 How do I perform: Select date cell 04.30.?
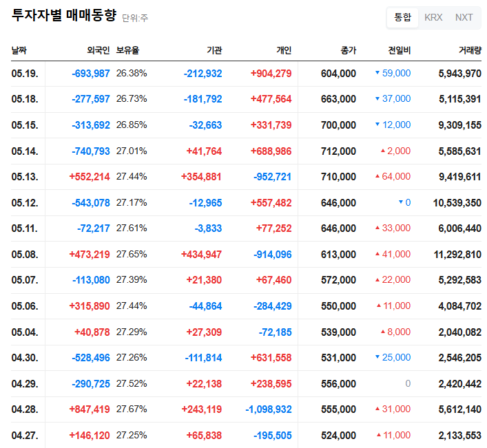point(25,358)
